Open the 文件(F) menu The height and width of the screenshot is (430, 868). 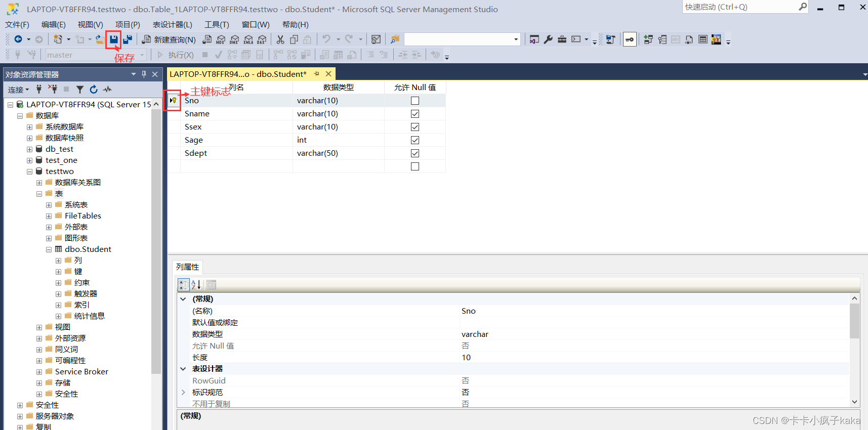click(x=17, y=25)
